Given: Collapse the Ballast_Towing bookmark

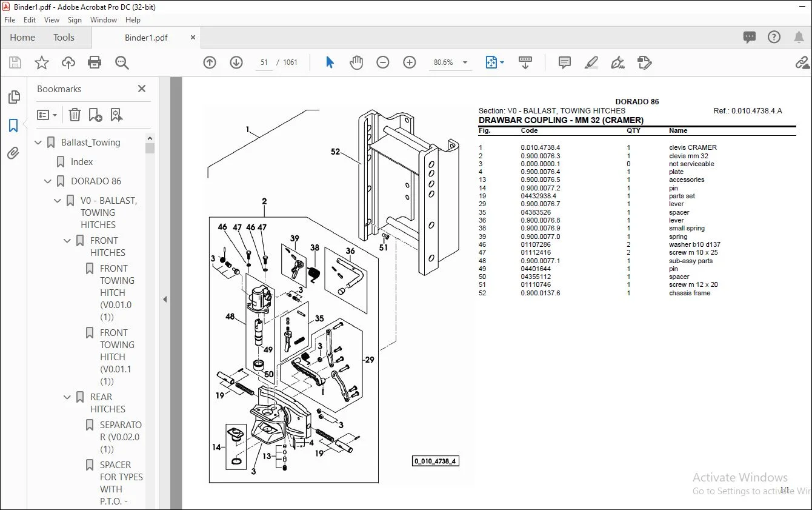Looking at the screenshot, I should [x=39, y=143].
